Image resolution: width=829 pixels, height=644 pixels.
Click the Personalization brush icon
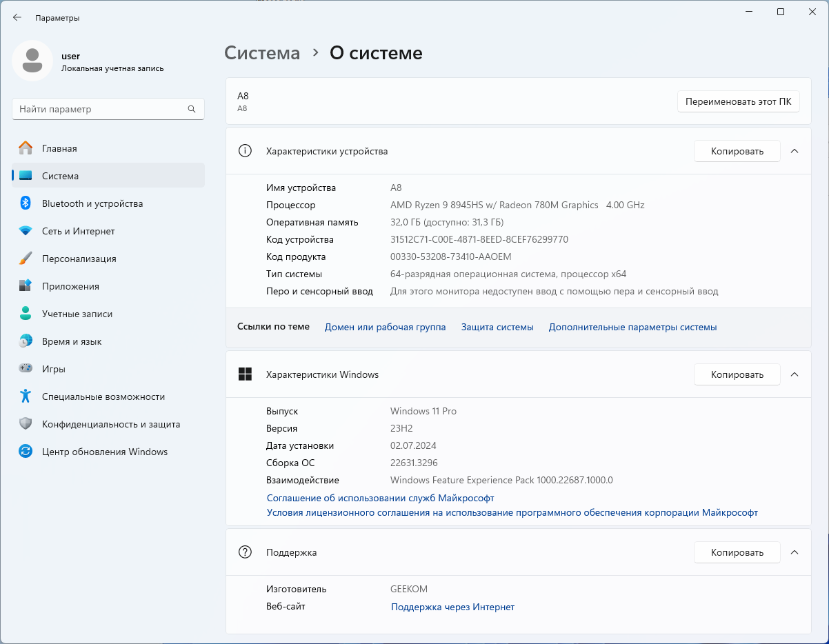click(x=26, y=259)
